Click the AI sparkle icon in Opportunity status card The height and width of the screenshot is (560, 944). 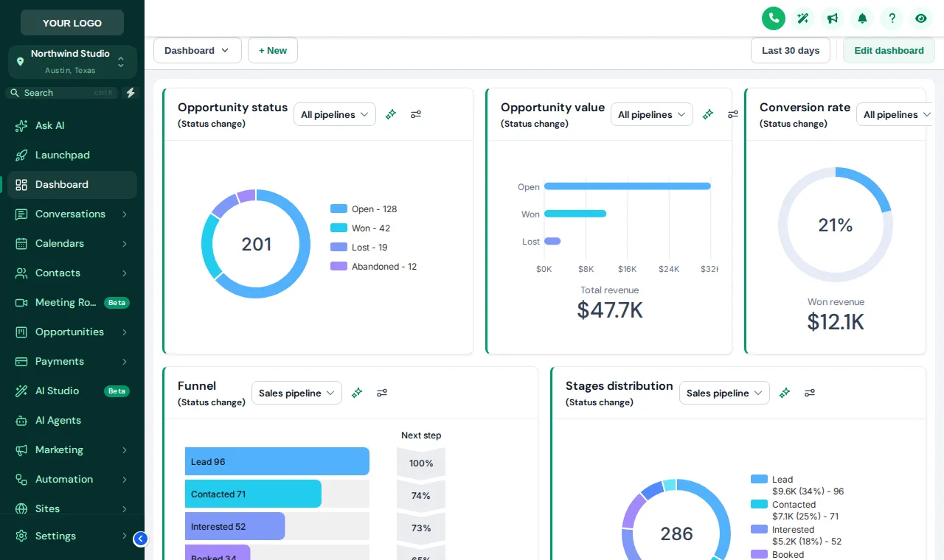click(x=391, y=114)
